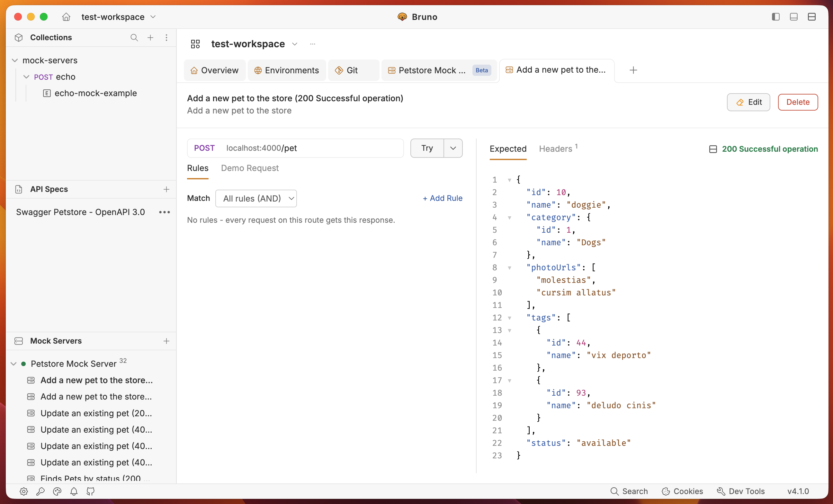This screenshot has width=833, height=504.
Task: Select the Rules tab
Action: point(198,168)
